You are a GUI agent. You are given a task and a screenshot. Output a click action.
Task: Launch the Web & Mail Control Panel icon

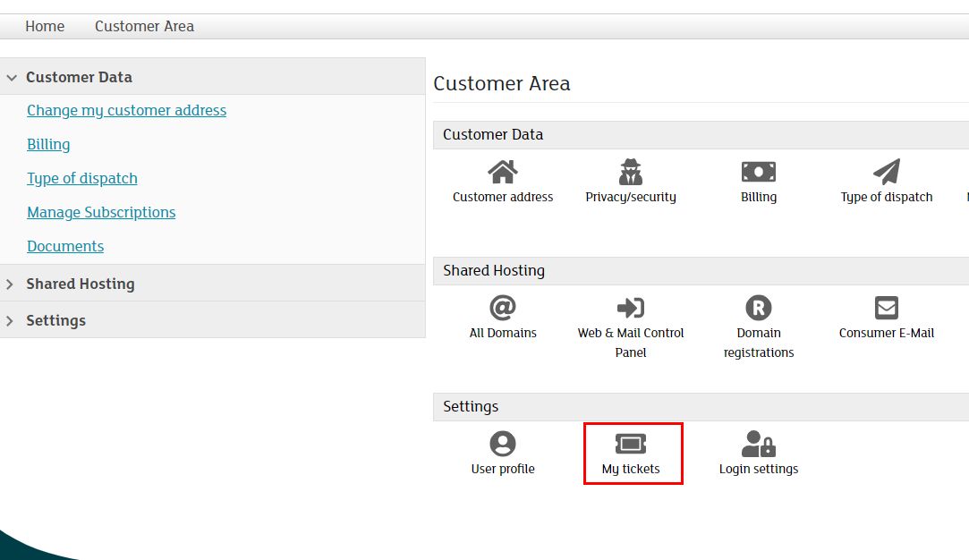click(631, 308)
